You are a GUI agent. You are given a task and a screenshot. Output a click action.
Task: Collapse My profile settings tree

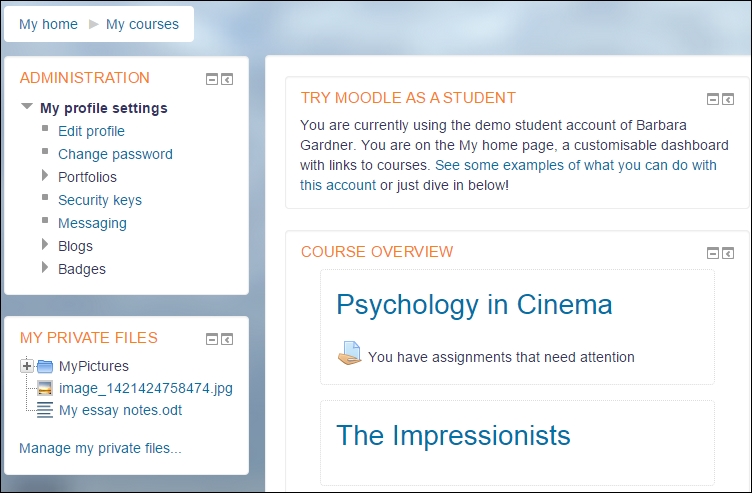pyautogui.click(x=27, y=106)
